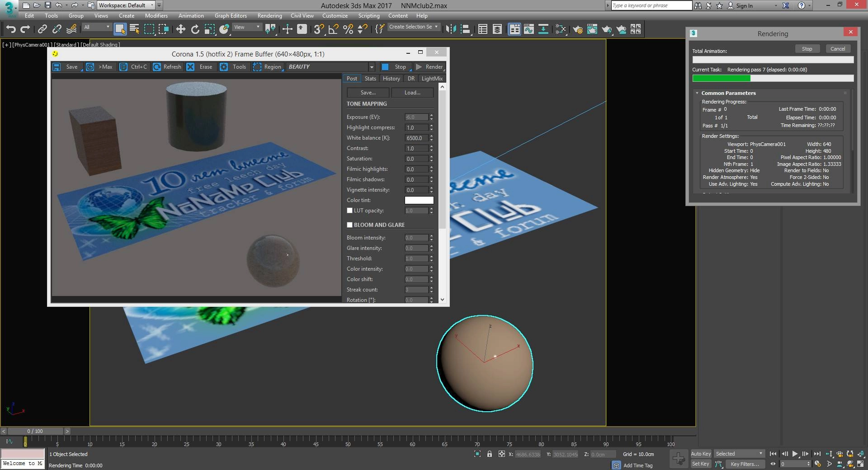The height and width of the screenshot is (470, 868).
Task: Choose the Select Object tool
Action: point(120,29)
